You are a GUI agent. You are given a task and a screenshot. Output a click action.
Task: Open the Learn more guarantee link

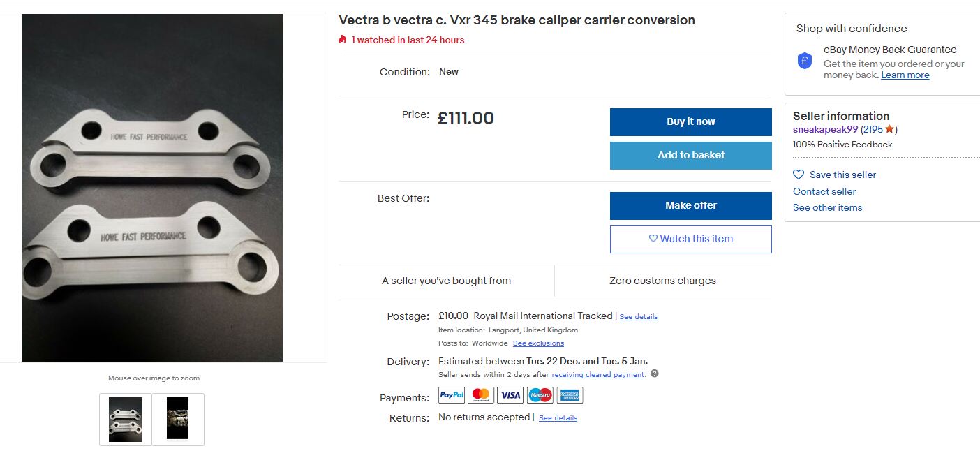click(905, 75)
